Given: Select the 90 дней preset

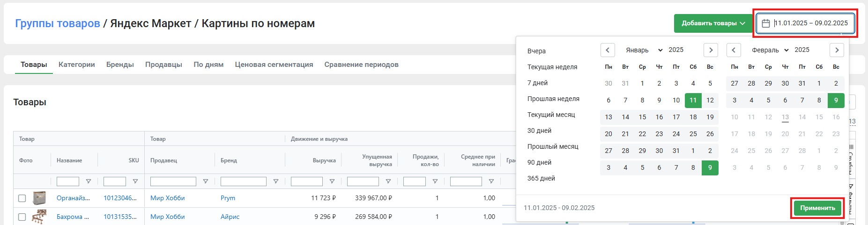Looking at the screenshot, I should point(539,162).
